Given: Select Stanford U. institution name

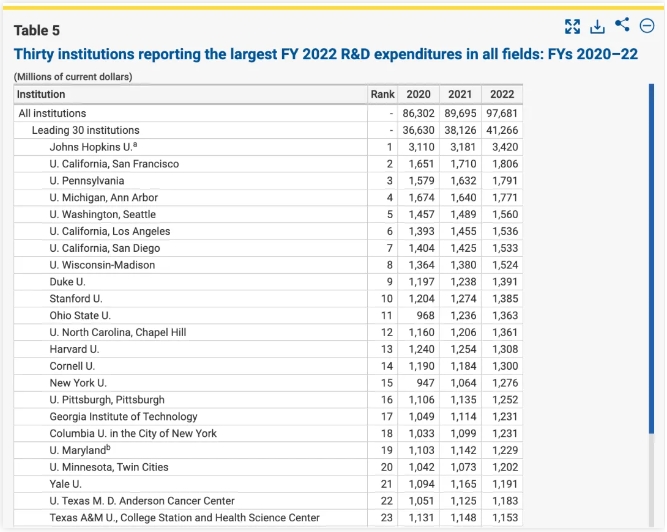Looking at the screenshot, I should coord(76,298).
